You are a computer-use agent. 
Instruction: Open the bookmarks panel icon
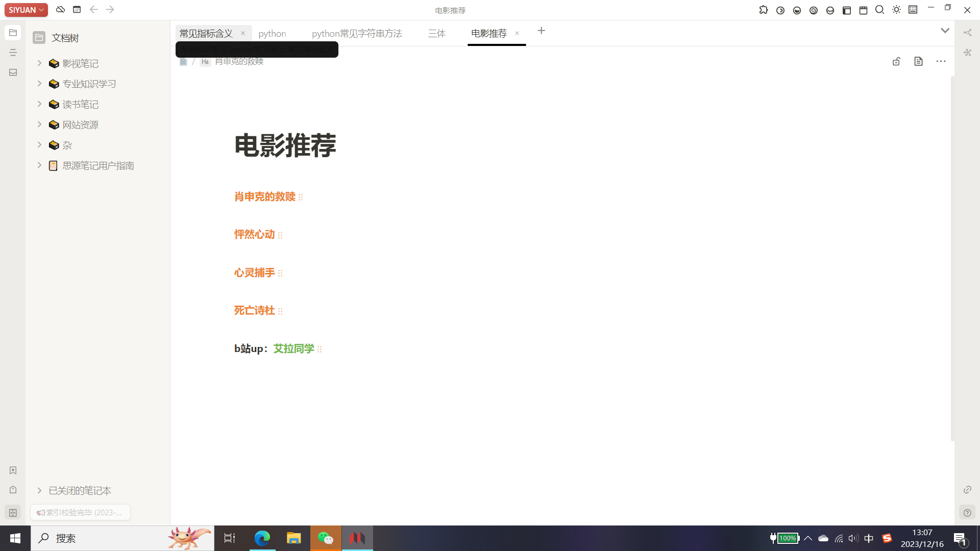13,470
